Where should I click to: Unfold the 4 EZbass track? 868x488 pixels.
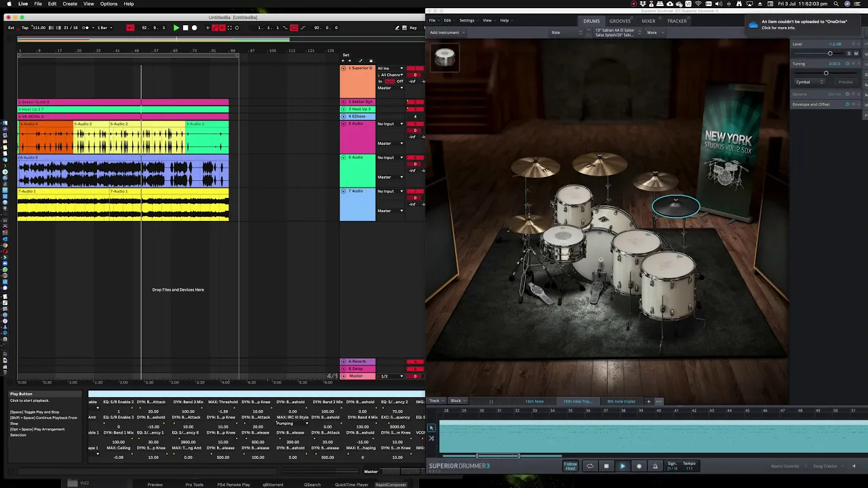[343, 117]
